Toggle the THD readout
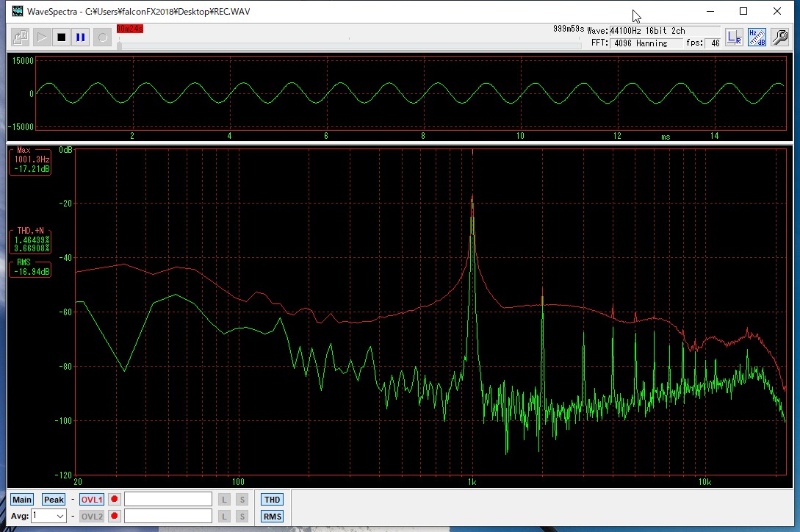The image size is (800, 532). pyautogui.click(x=272, y=500)
